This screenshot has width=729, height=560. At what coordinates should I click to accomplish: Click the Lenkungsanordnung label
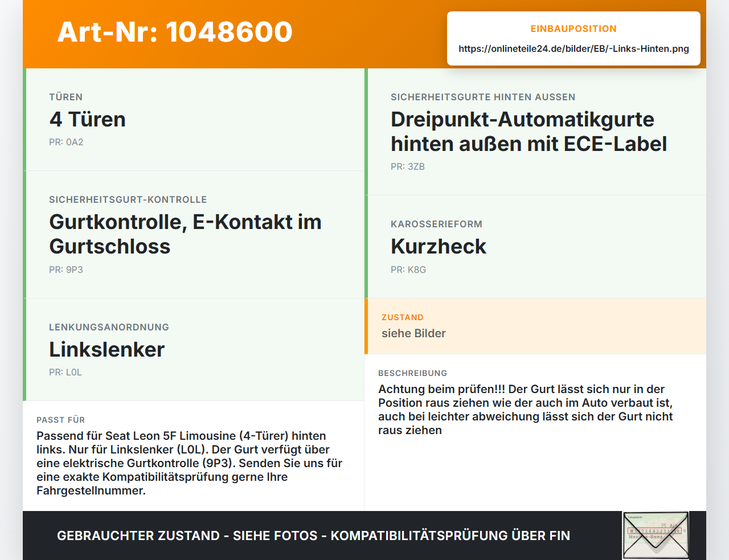pyautogui.click(x=109, y=327)
